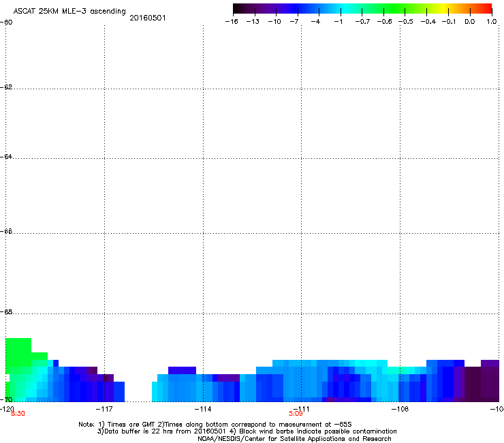The width and height of the screenshot is (504, 443).
Task: Click the dark purple data patch at right edge
Action: [482, 384]
